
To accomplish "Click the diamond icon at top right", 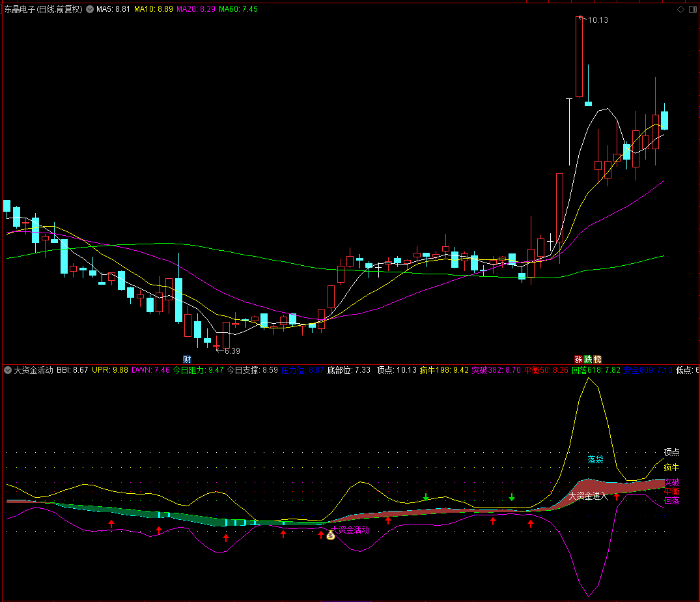I will pos(681,9).
